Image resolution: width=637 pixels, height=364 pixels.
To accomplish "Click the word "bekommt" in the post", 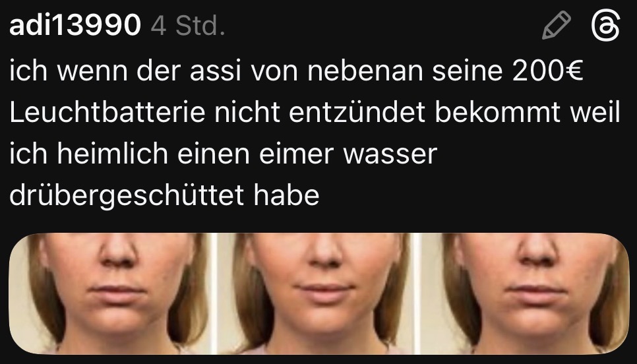I will 498,112.
